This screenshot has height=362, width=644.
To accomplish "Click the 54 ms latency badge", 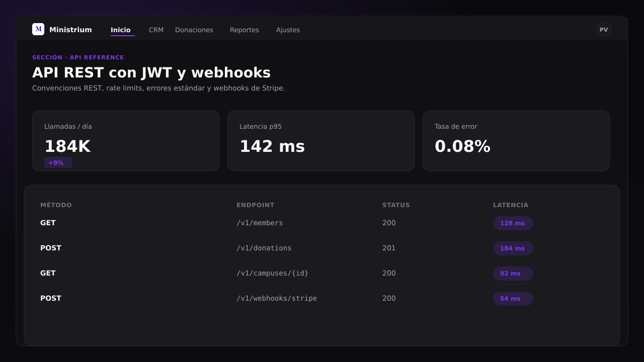I will tap(513, 299).
